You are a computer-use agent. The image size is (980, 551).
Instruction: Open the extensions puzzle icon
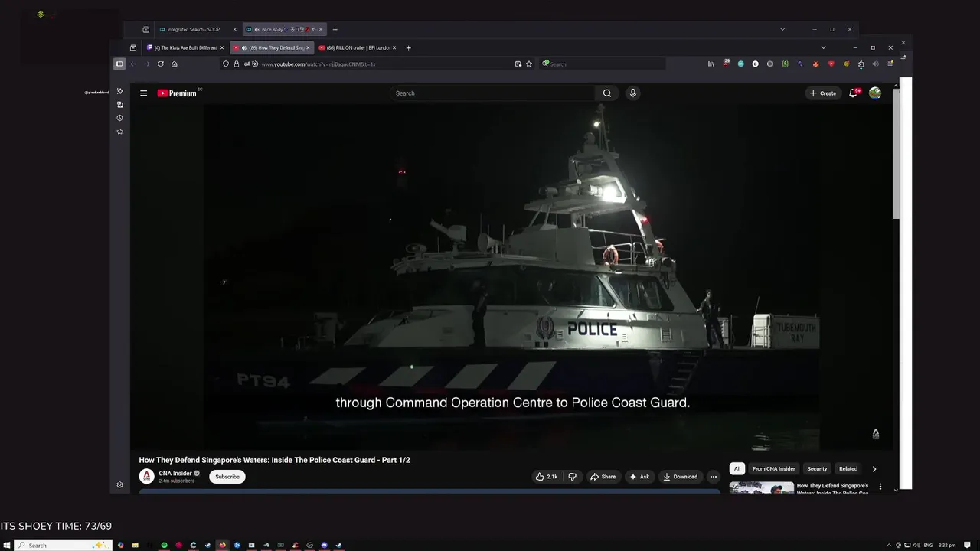(x=861, y=64)
